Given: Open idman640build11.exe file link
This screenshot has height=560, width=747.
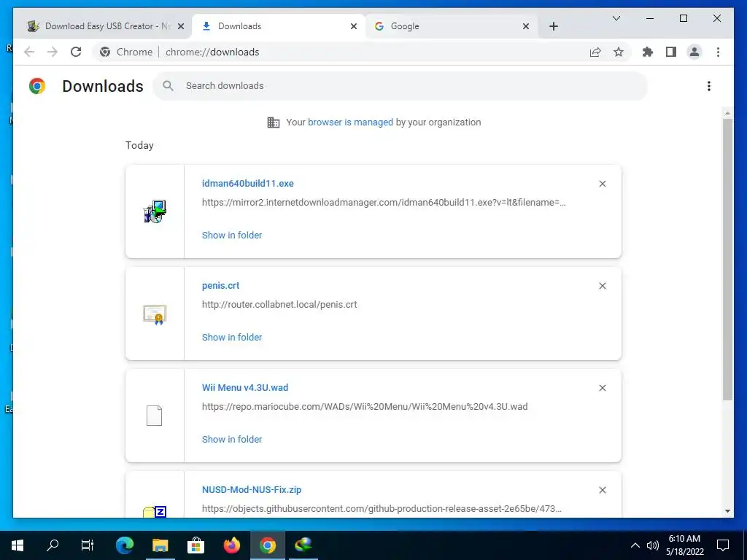Looking at the screenshot, I should 248,183.
